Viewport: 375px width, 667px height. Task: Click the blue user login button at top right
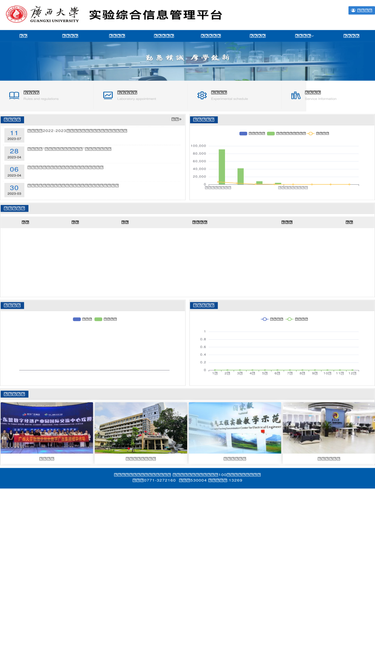pyautogui.click(x=361, y=10)
